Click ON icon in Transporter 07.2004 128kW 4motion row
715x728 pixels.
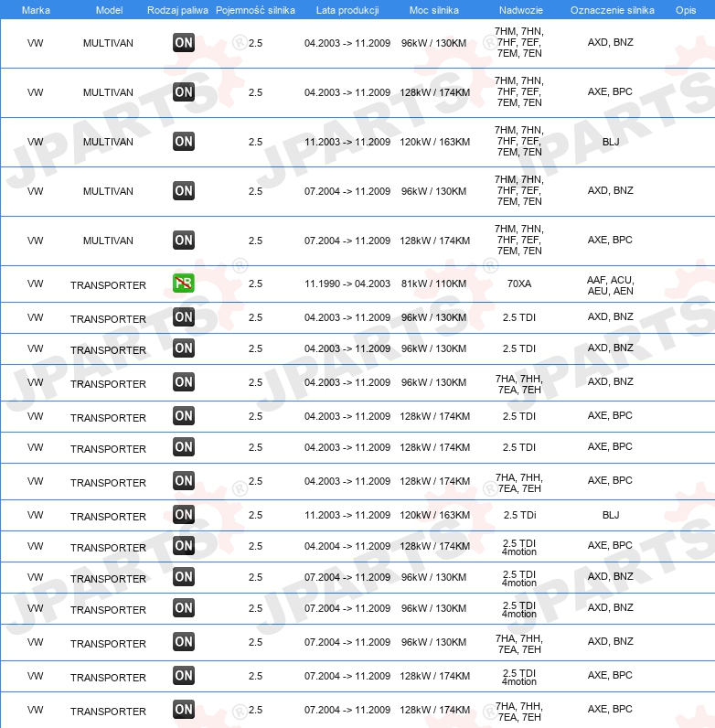click(184, 676)
